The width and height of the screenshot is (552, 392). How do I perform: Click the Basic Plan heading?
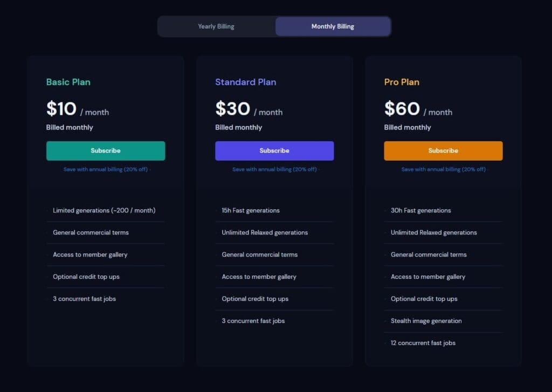68,82
